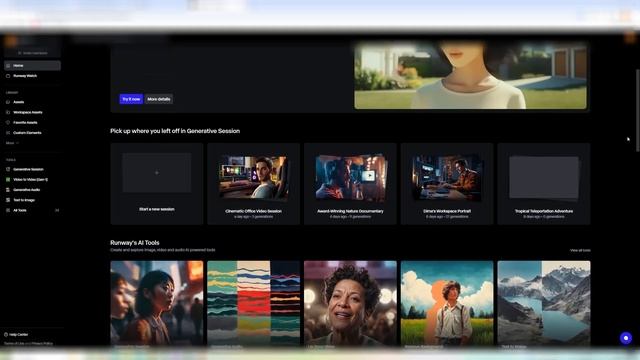This screenshot has height=360, width=640.
Task: Open the colorful waveform tool card
Action: tap(253, 304)
